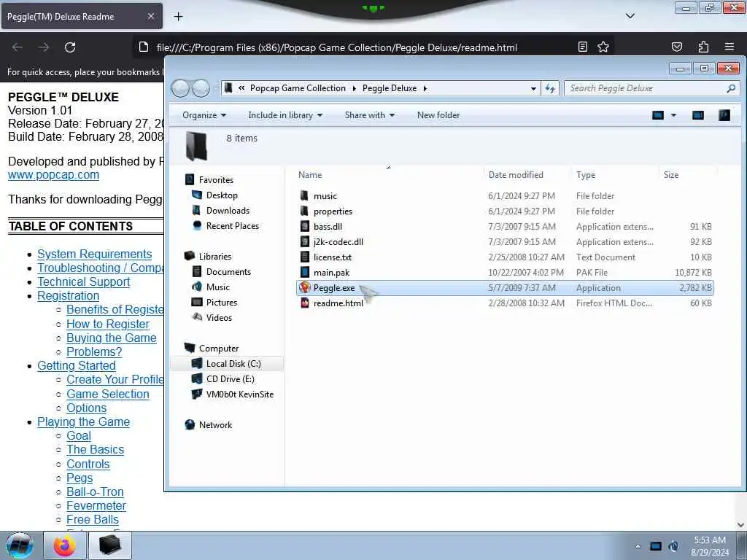Viewport: 747px width, 560px height.
Task: Click the j2k-codec.dll file icon
Action: (305, 241)
